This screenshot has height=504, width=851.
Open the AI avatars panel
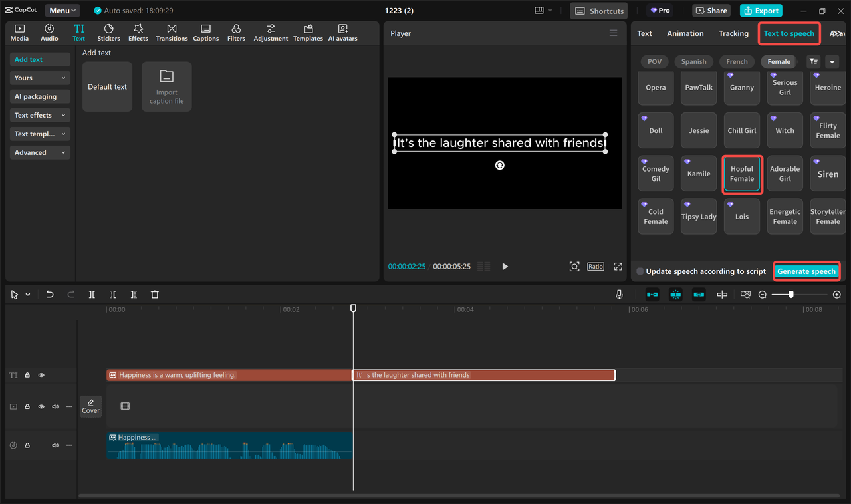(342, 33)
